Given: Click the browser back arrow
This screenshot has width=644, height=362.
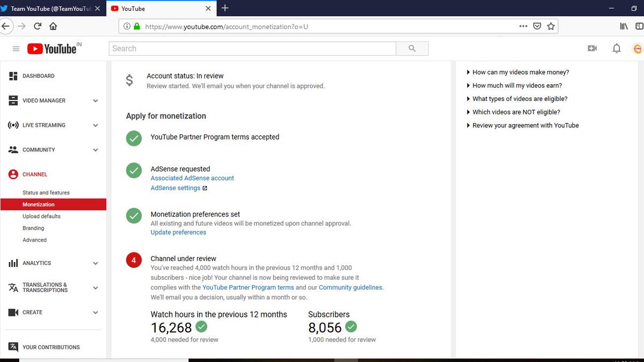Looking at the screenshot, I should 5,26.
